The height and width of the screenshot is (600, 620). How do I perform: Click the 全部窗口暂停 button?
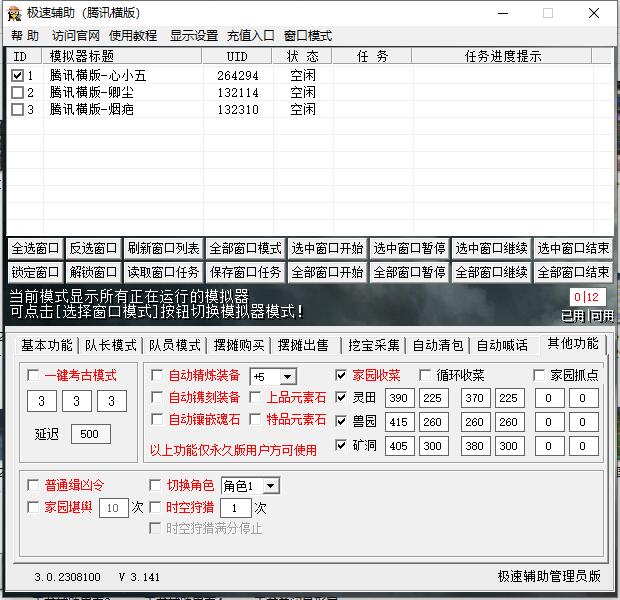[x=409, y=272]
